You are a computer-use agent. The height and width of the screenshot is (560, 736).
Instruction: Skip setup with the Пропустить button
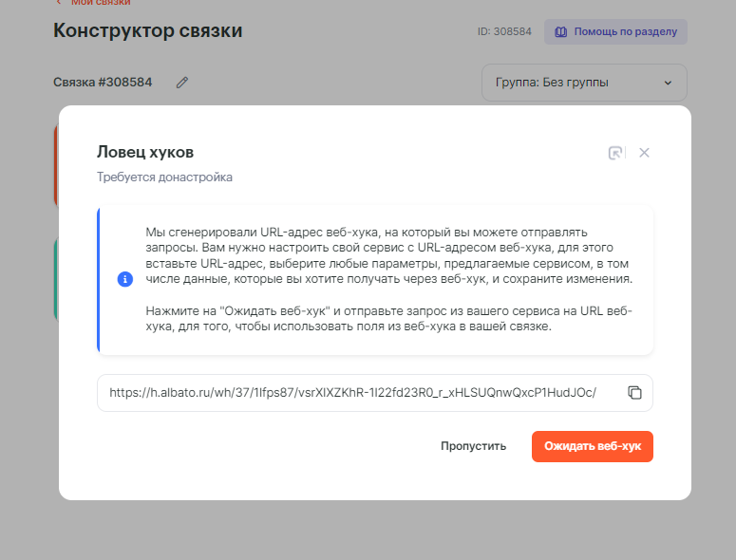click(x=473, y=446)
